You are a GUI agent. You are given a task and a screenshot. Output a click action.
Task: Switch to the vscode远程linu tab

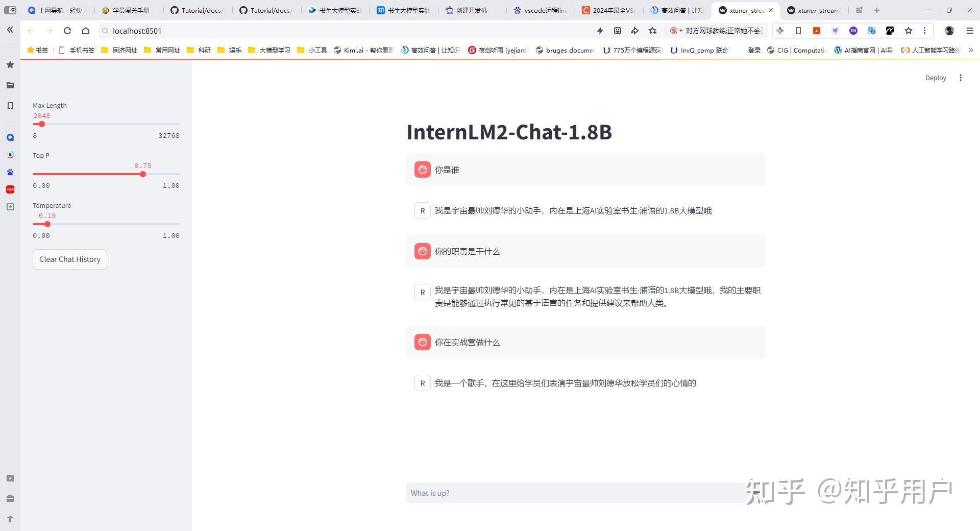(541, 10)
